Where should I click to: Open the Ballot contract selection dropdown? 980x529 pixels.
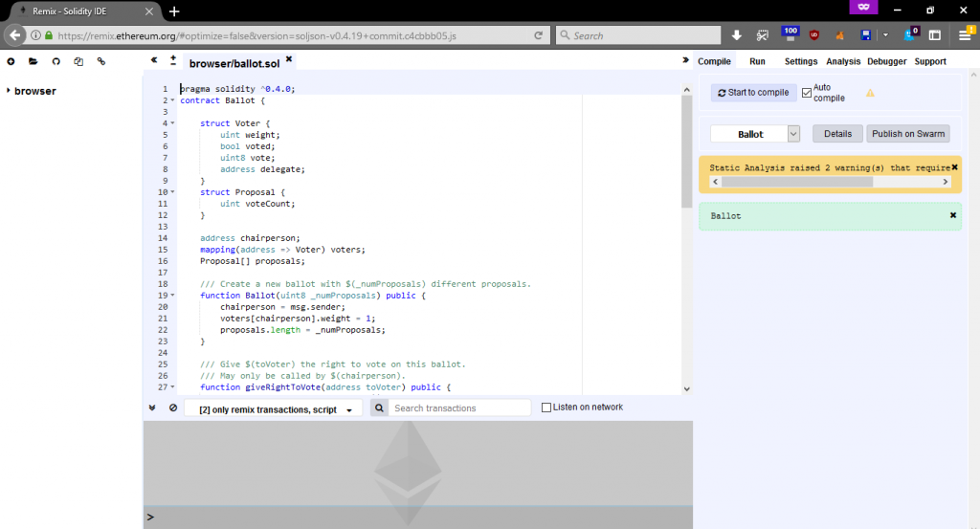[x=793, y=134]
